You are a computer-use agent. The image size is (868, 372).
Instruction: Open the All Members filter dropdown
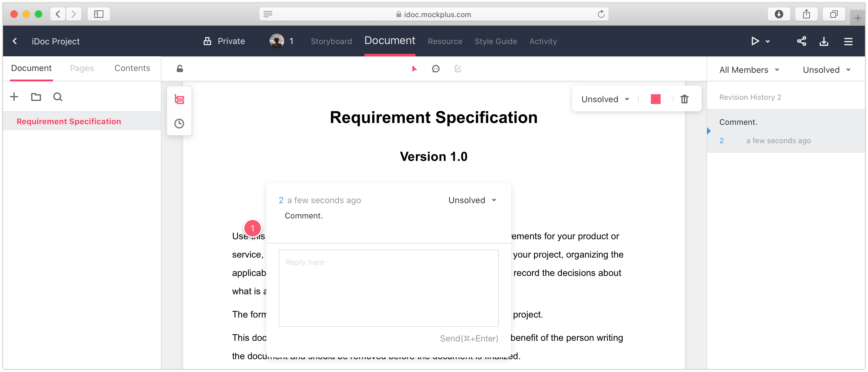(x=749, y=70)
